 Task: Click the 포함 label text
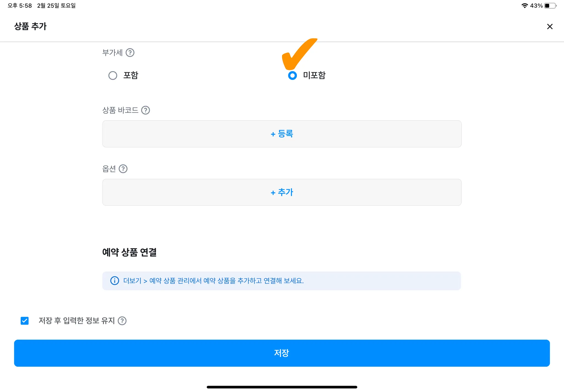click(x=131, y=75)
